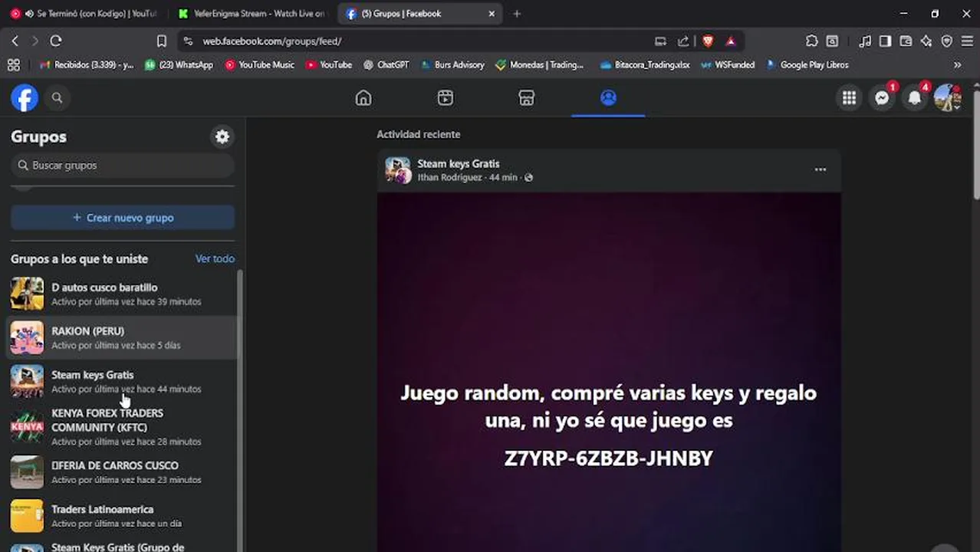
Task: Switch to YeferEnigma Stream tab
Action: pos(253,14)
